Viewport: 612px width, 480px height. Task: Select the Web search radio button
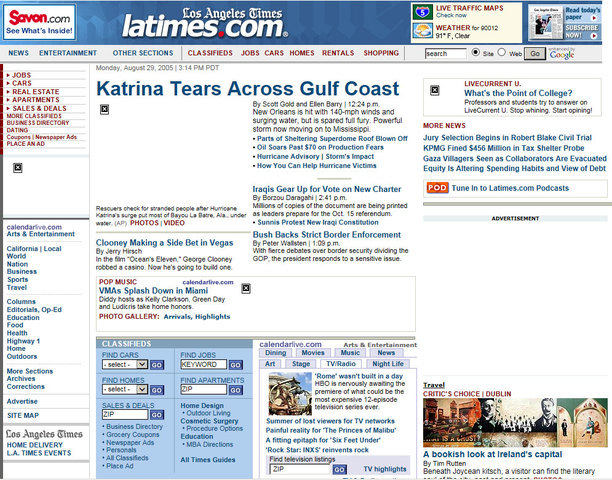click(x=502, y=52)
